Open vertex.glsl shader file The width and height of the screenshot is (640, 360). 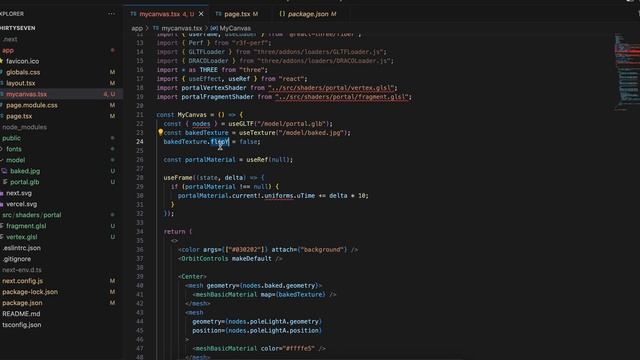(x=21, y=237)
